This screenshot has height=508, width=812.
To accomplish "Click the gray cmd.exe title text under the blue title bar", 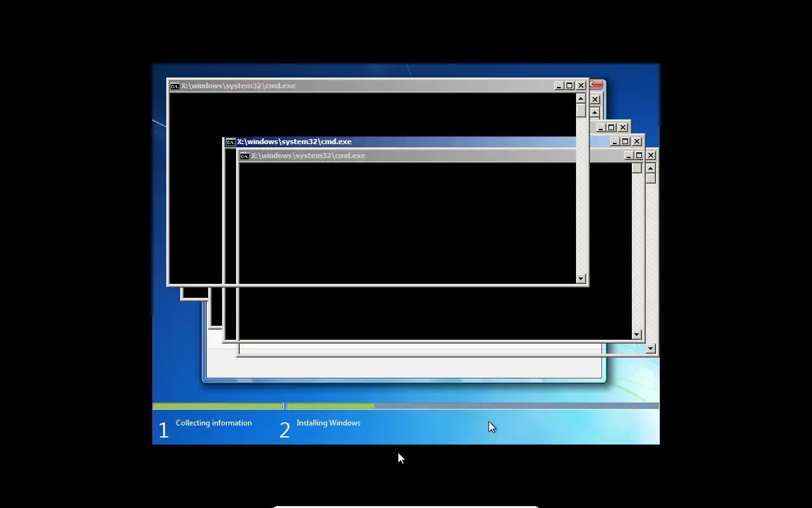I will pos(308,156).
